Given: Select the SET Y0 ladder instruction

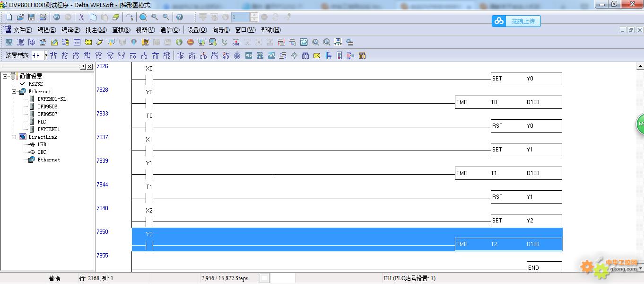Looking at the screenshot, I should (526, 79).
